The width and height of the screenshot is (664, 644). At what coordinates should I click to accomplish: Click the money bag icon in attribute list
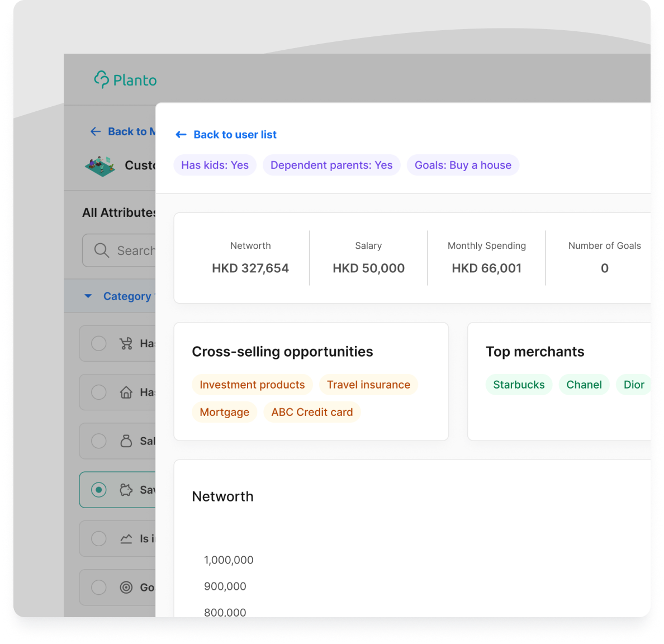click(126, 441)
